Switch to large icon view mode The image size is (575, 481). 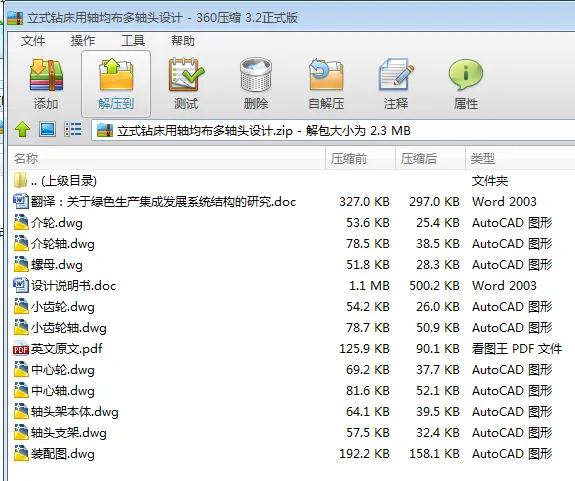click(x=47, y=129)
